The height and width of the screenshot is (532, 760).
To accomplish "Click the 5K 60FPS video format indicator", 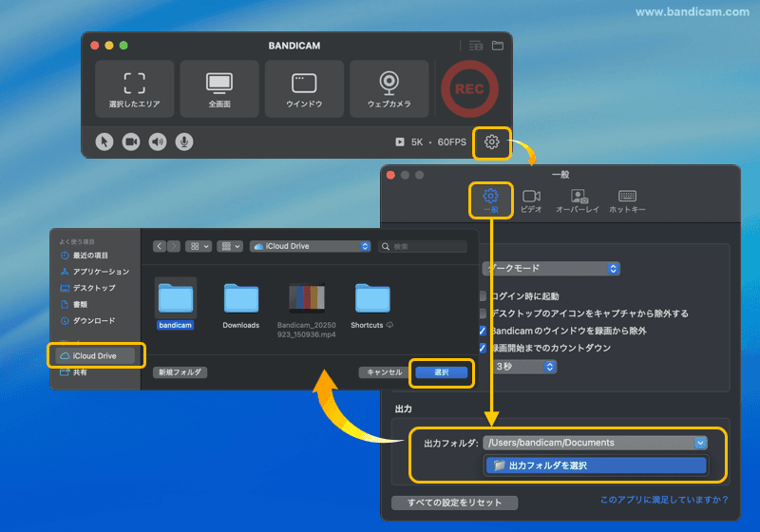I will coord(431,142).
